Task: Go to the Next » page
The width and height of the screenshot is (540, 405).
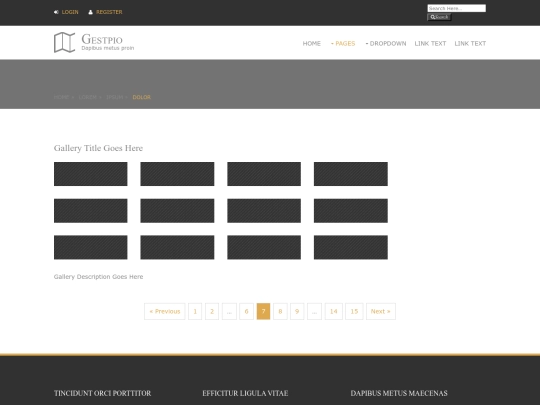Action: pos(381,311)
